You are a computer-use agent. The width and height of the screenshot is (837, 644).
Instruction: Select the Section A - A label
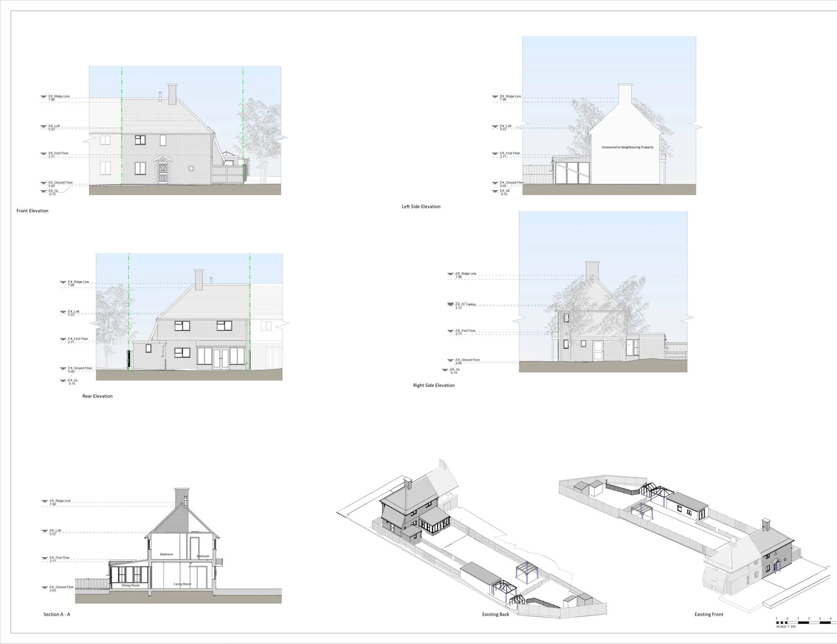tap(57, 614)
